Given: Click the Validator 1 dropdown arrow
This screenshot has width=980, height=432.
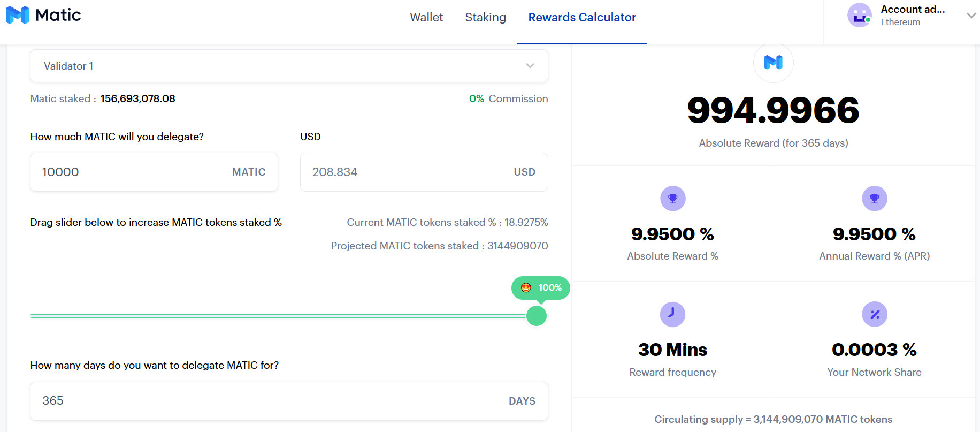Looking at the screenshot, I should point(530,66).
